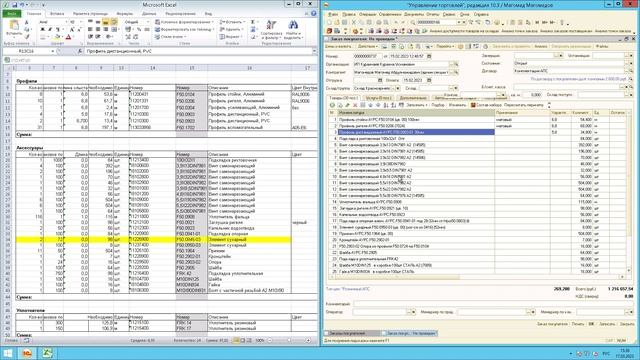Open the Склад группа dropdown arrow
The height and width of the screenshot is (360, 640).
(x=398, y=88)
